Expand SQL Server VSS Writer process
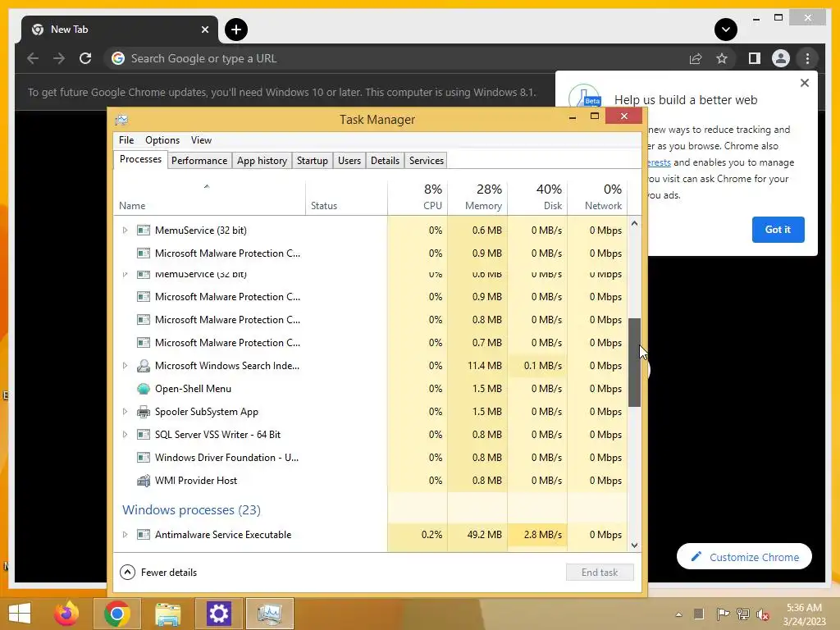The image size is (840, 630). (x=125, y=435)
